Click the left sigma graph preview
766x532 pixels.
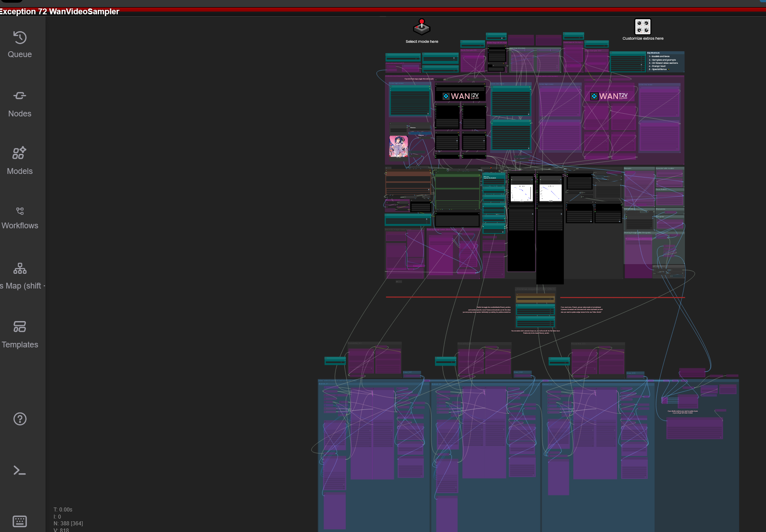click(x=522, y=193)
